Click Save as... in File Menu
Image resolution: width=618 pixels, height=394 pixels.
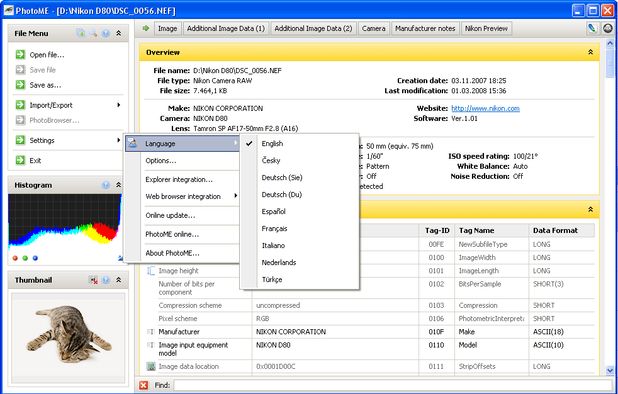pos(45,85)
